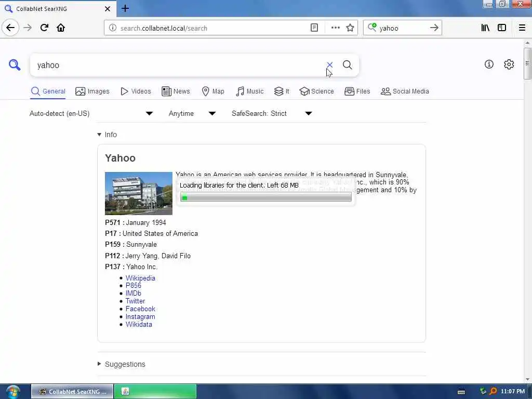Click the page vertical scrollbar thumb
The image size is (532, 399).
click(527, 63)
